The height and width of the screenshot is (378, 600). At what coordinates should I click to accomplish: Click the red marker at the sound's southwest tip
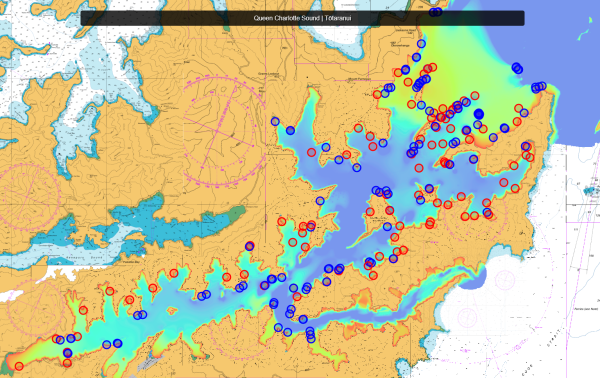19,367
